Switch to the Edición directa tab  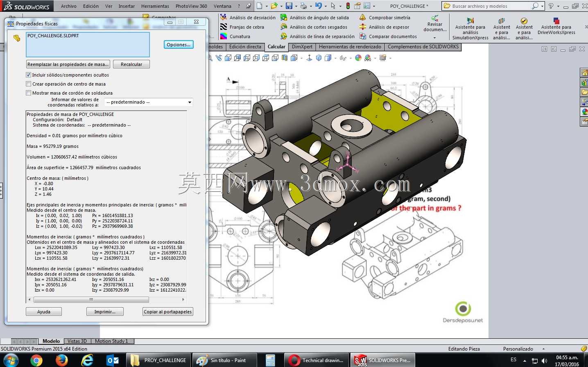point(245,47)
